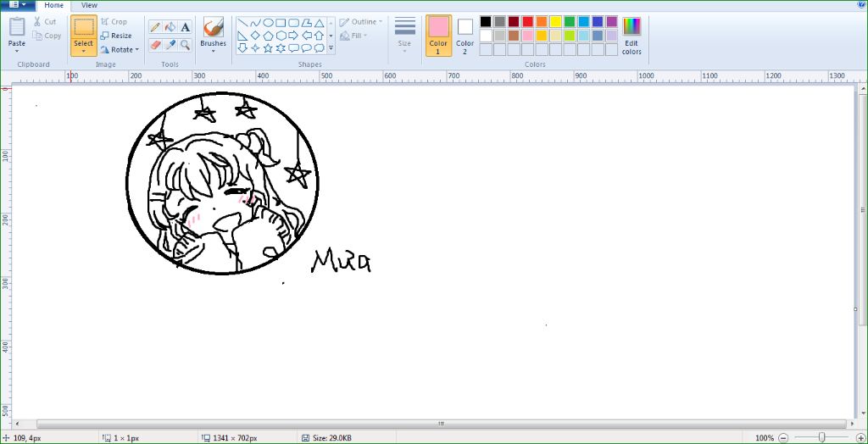Choose the Five-point star shape

pos(268,48)
